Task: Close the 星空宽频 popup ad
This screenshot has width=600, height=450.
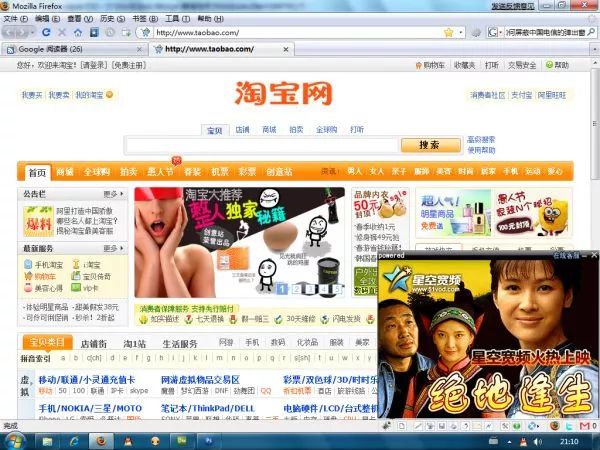Action: pyautogui.click(x=593, y=255)
